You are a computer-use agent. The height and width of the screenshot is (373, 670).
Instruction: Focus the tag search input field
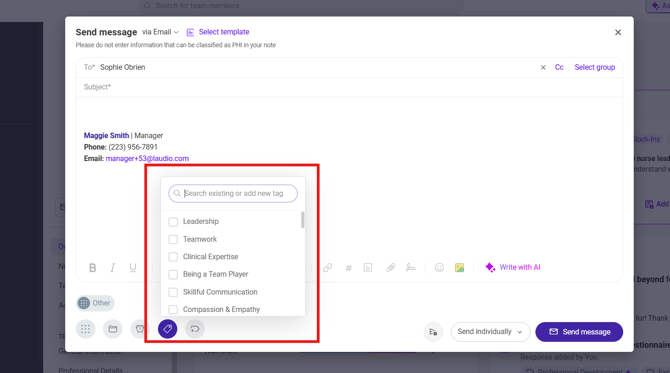[x=233, y=194]
